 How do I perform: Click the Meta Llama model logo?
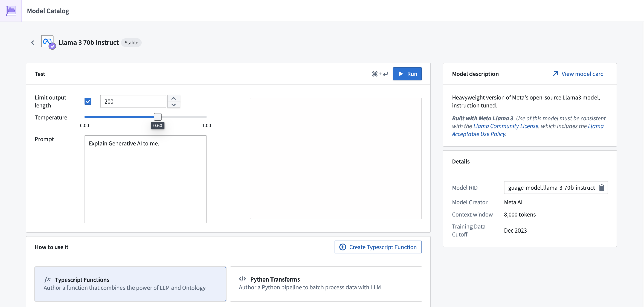(48, 42)
